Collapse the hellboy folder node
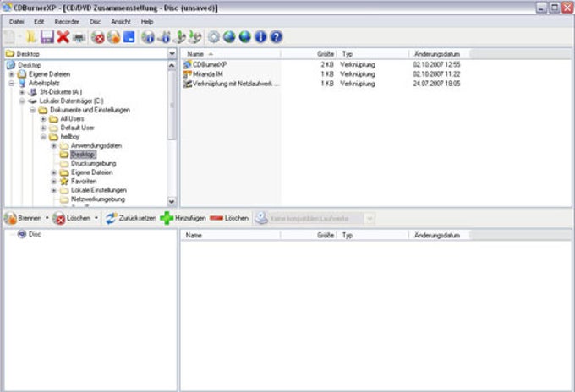 tap(43, 137)
